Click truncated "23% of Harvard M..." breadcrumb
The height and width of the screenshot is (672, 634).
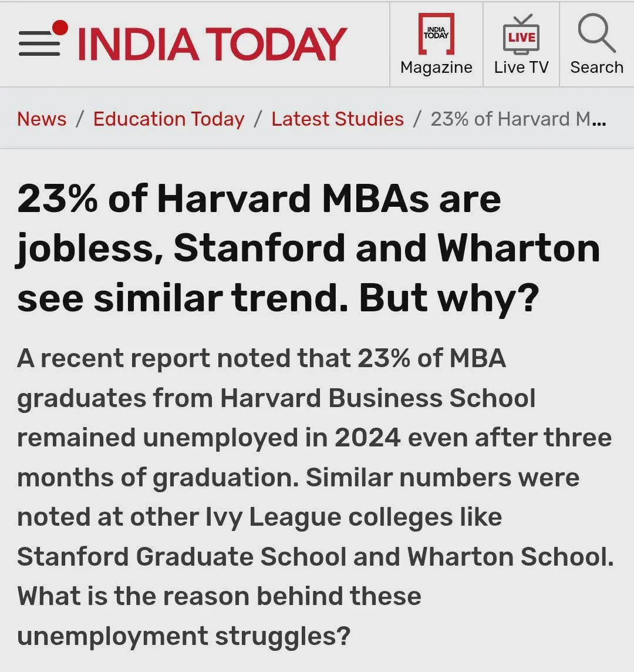(518, 119)
